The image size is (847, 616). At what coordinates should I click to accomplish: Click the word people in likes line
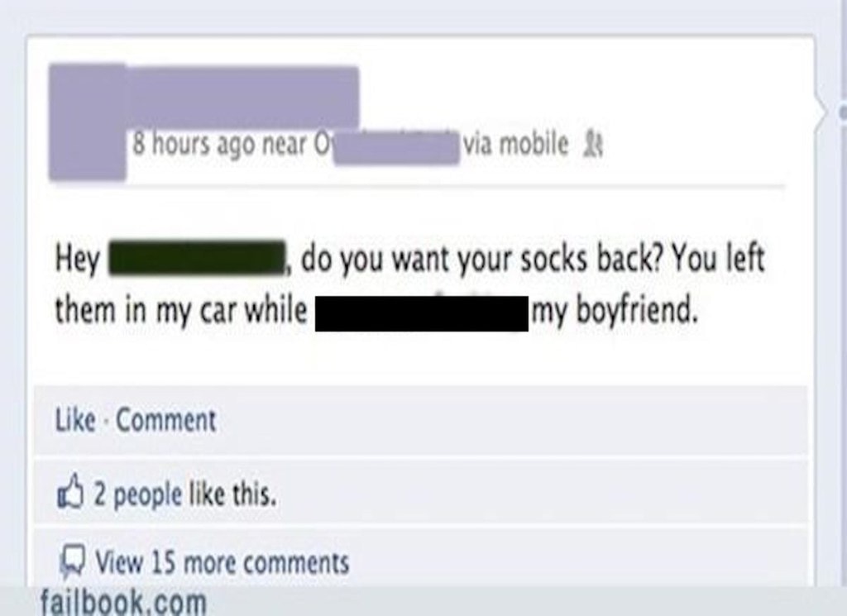click(147, 495)
